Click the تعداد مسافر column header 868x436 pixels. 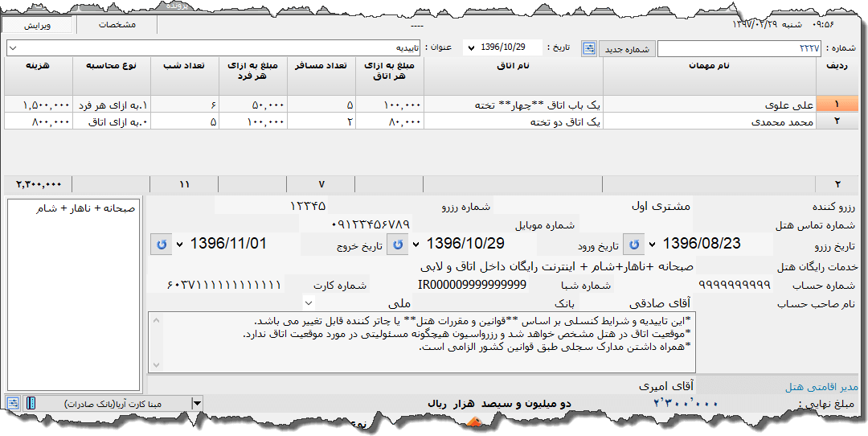321,76
